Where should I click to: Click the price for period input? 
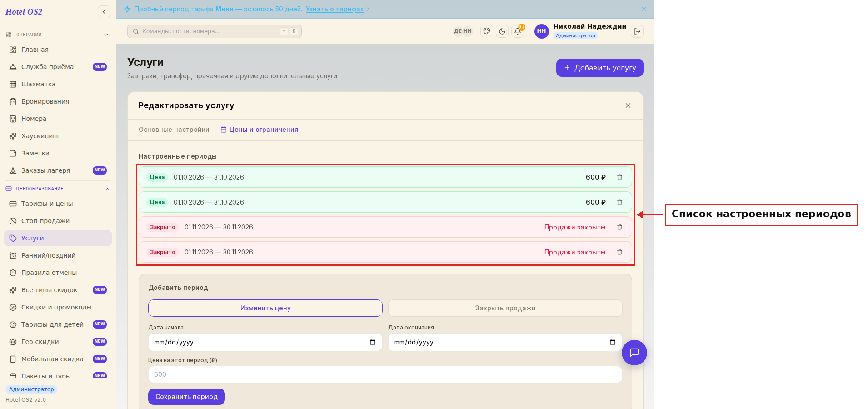coord(385,374)
